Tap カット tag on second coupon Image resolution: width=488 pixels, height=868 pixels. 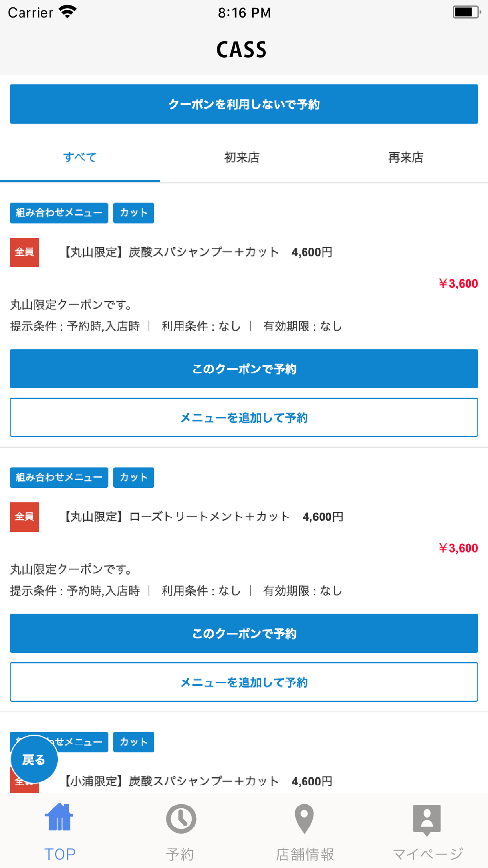[x=134, y=477]
